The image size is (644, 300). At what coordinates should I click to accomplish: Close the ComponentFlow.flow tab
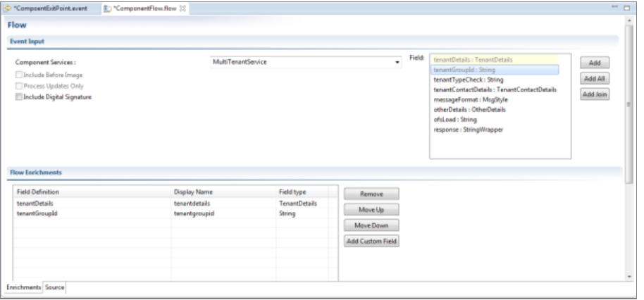[180, 8]
